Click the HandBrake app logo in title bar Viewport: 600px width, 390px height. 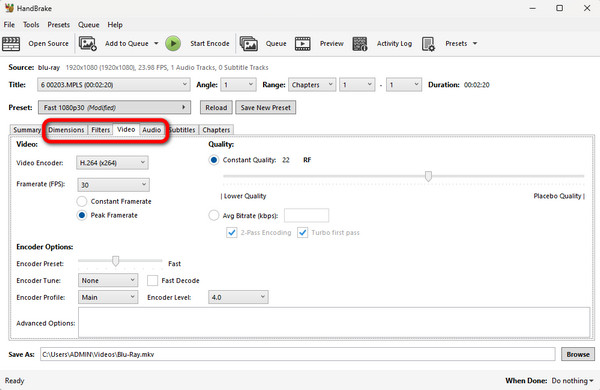(x=9, y=8)
